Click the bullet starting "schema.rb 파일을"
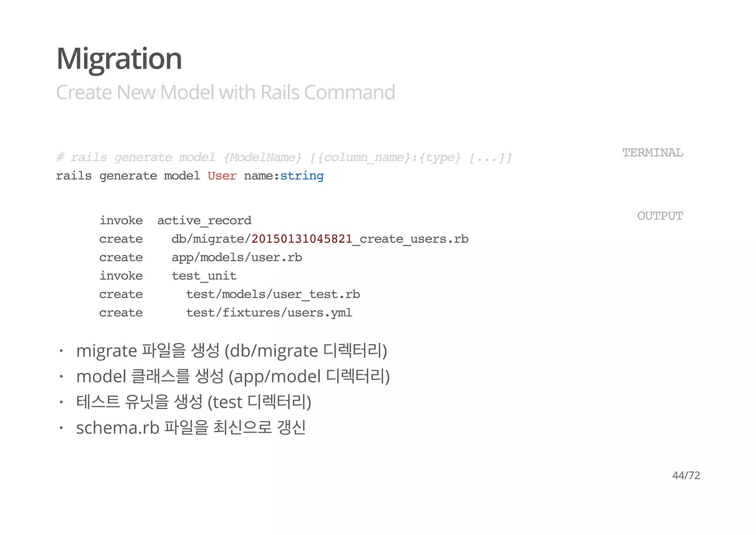This screenshot has height=535, width=756. click(191, 427)
